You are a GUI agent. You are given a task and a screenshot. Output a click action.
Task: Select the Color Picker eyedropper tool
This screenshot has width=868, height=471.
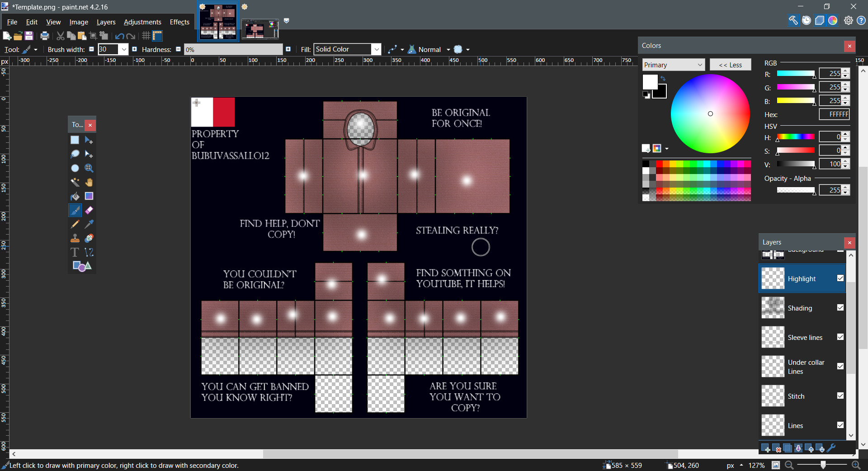pyautogui.click(x=89, y=224)
